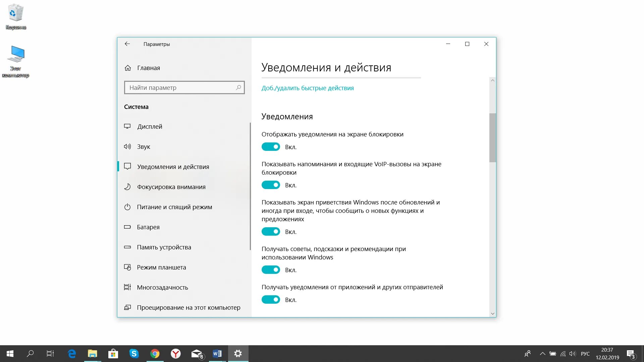Launch Google Chrome from the taskbar
Image resolution: width=644 pixels, height=362 pixels.
click(x=155, y=353)
